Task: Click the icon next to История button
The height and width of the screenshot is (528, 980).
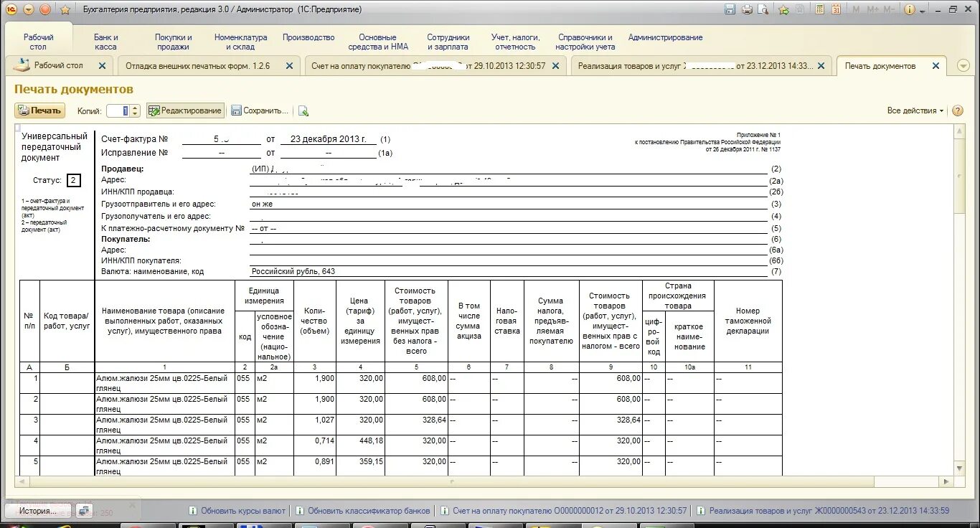Action: [84, 511]
